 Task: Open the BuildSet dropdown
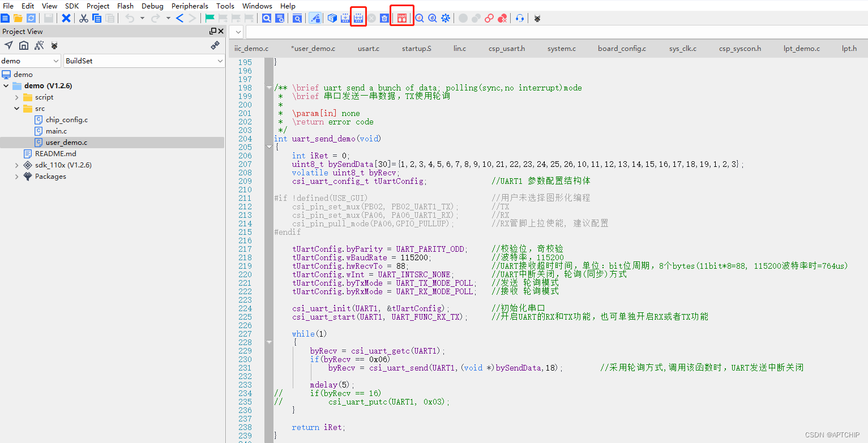tap(143, 61)
